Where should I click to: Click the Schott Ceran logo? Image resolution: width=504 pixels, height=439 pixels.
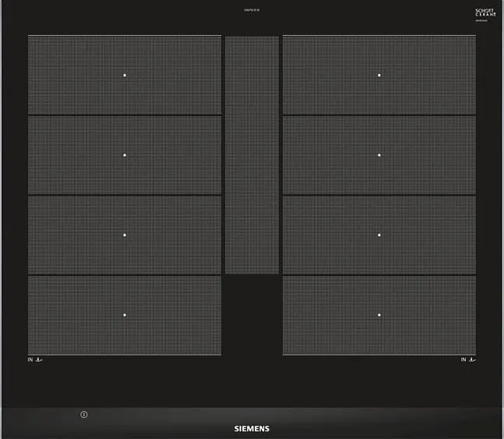pos(485,13)
